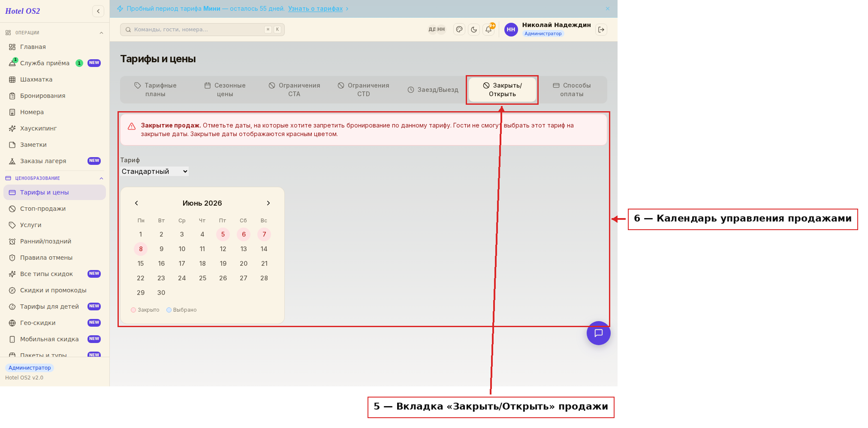
Task: Collapse the Операции section
Action: tap(54, 33)
